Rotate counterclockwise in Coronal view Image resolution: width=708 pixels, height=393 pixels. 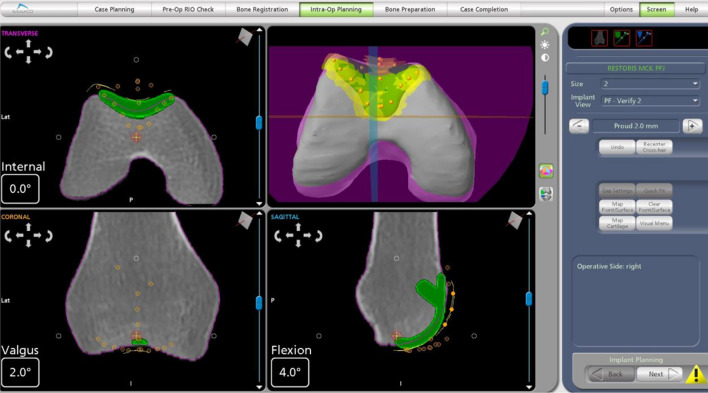pyautogui.click(x=8, y=236)
